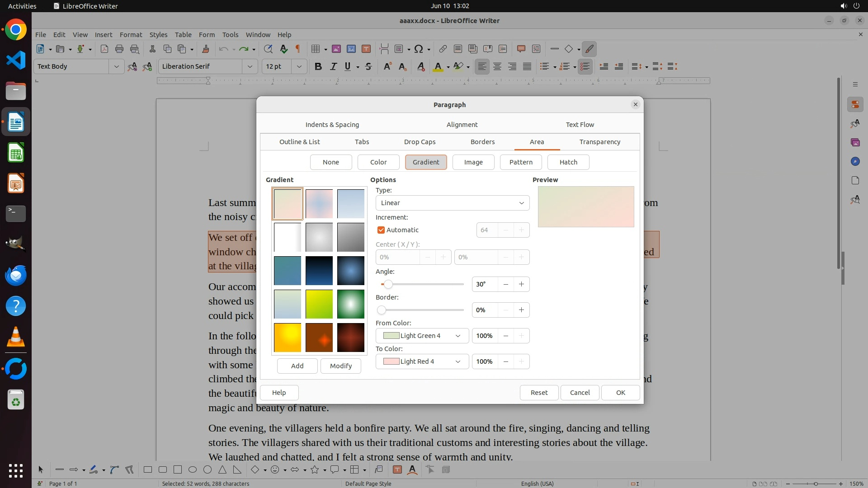Screen dimensions: 868x488
Task: Toggle formatting marks pilcrow icon
Action: point(298,49)
